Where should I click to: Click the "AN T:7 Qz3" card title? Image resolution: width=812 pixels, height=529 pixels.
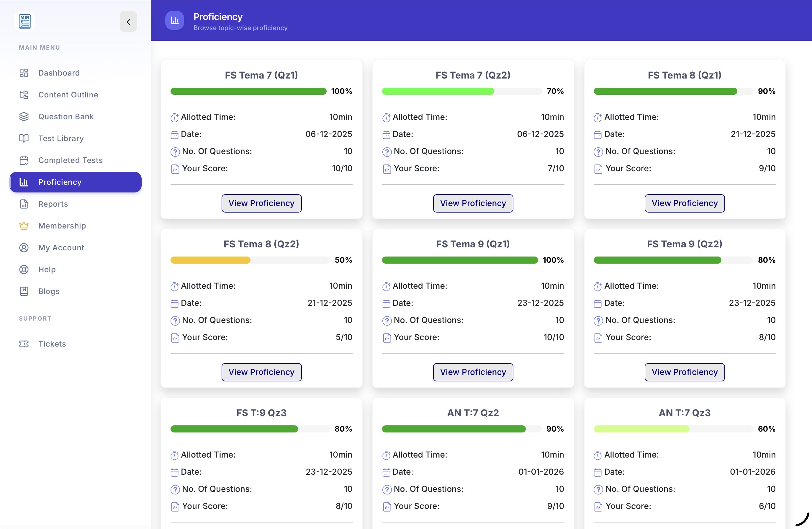point(685,413)
